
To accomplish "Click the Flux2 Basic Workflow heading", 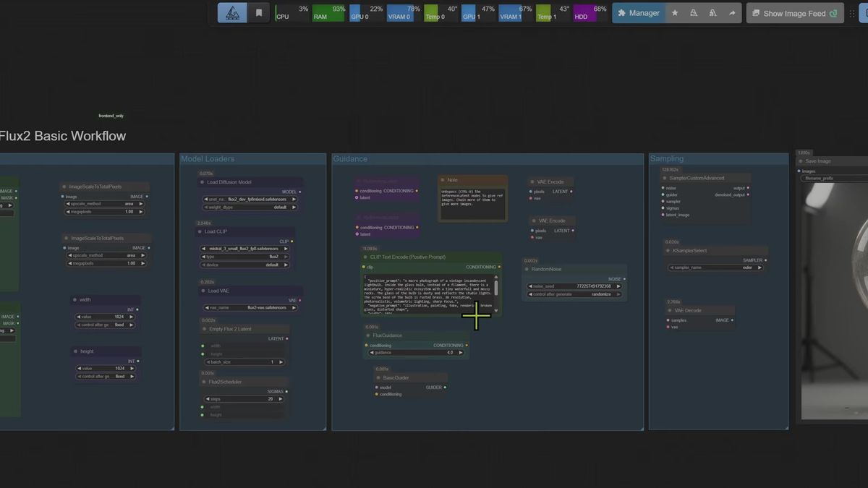I will pos(62,136).
